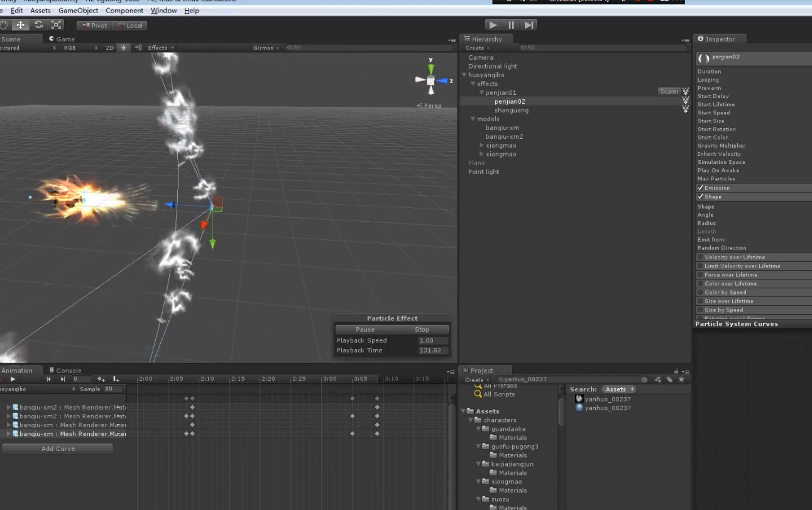Click the editor Play button

click(x=493, y=25)
